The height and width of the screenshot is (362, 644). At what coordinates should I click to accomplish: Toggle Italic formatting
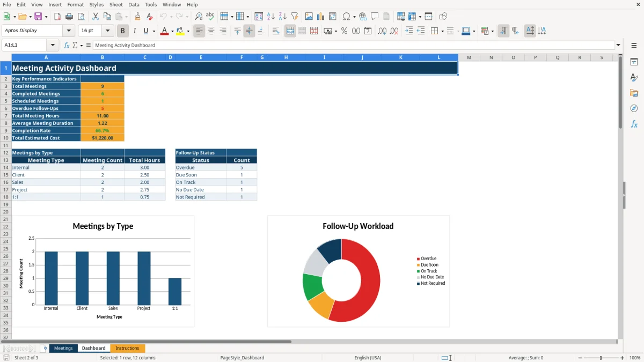click(135, 31)
